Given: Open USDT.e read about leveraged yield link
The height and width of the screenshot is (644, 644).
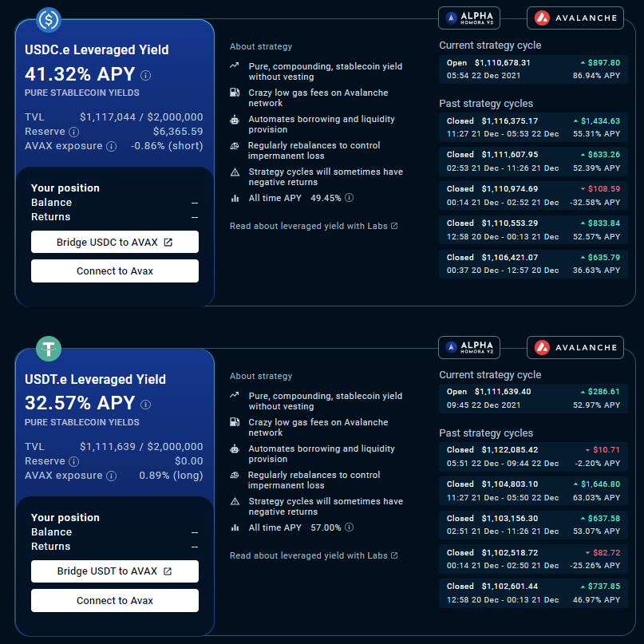Looking at the screenshot, I should 314,556.
